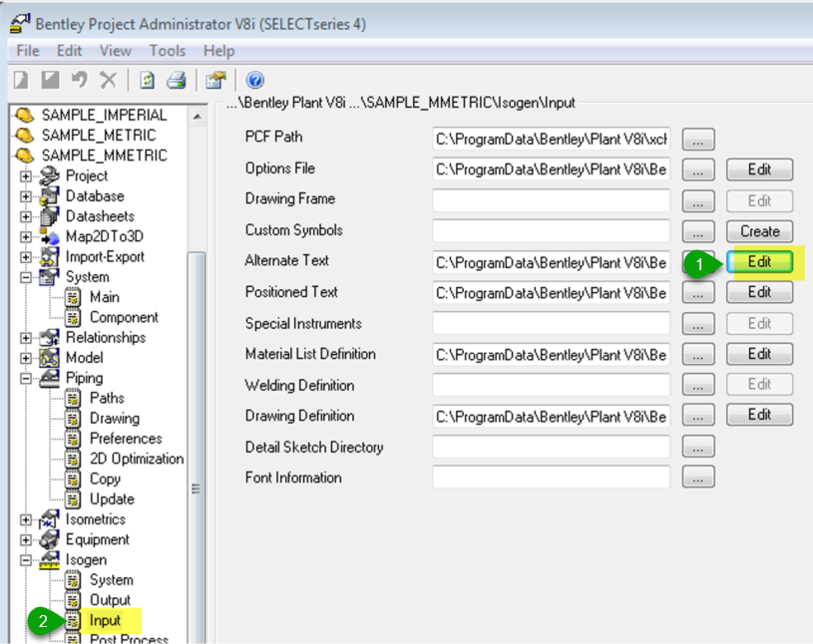This screenshot has width=813, height=644.
Task: Click the System node icon
Action: (50, 277)
